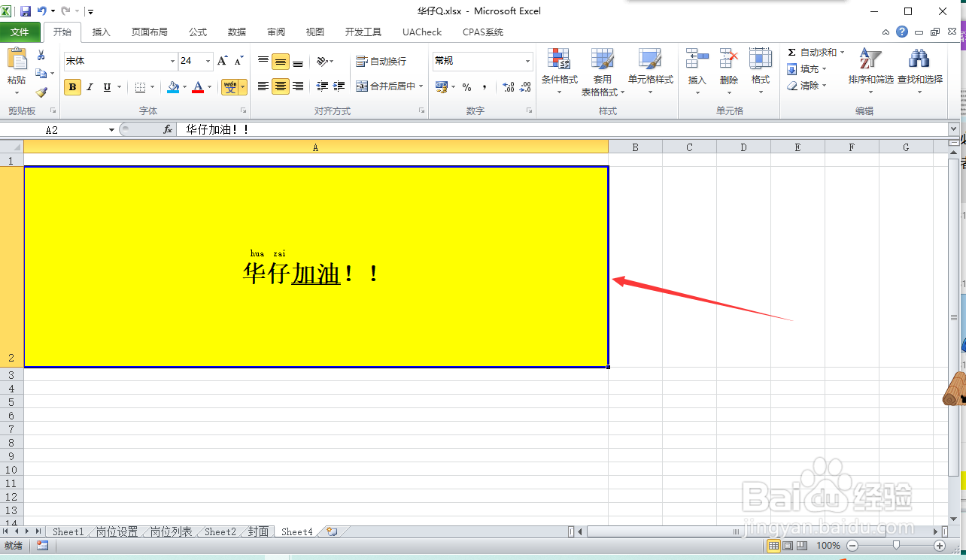The width and height of the screenshot is (966, 560).
Task: Open the Merge and Center (合并后居中) dropdown arrow
Action: coord(421,86)
